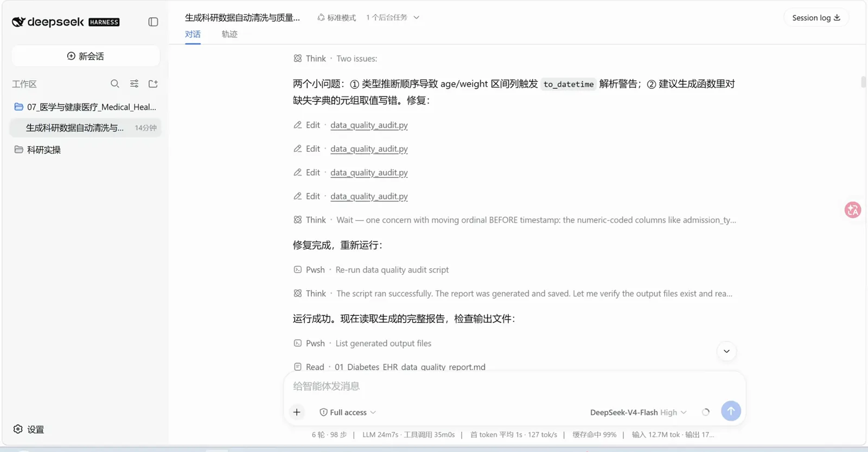Start a new session with 新会话
The height and width of the screenshot is (452, 868).
pos(86,56)
